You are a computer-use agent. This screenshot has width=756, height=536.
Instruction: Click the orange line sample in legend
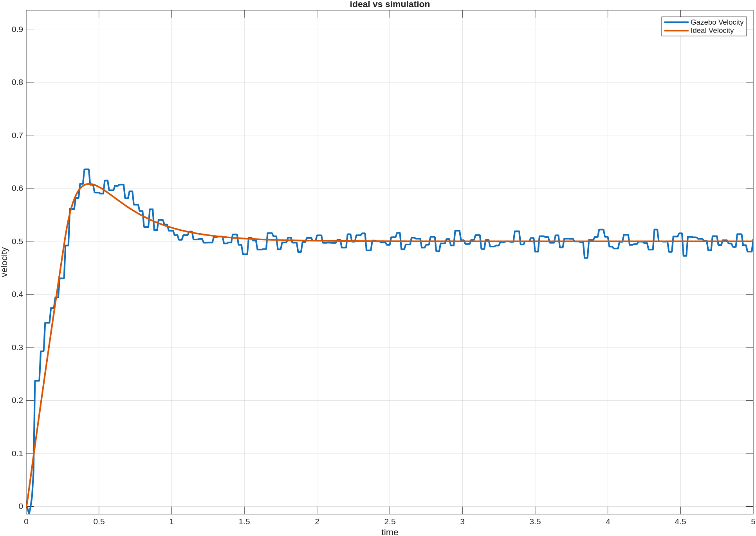click(676, 31)
